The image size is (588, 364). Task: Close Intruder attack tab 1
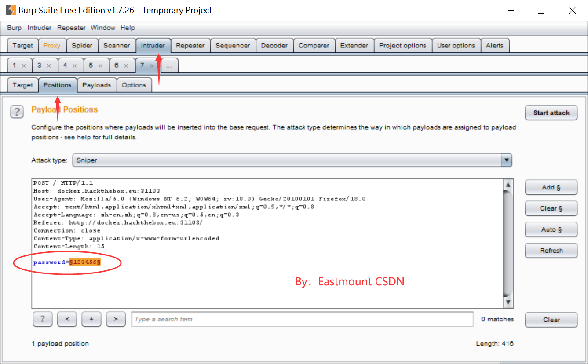[x=24, y=66]
